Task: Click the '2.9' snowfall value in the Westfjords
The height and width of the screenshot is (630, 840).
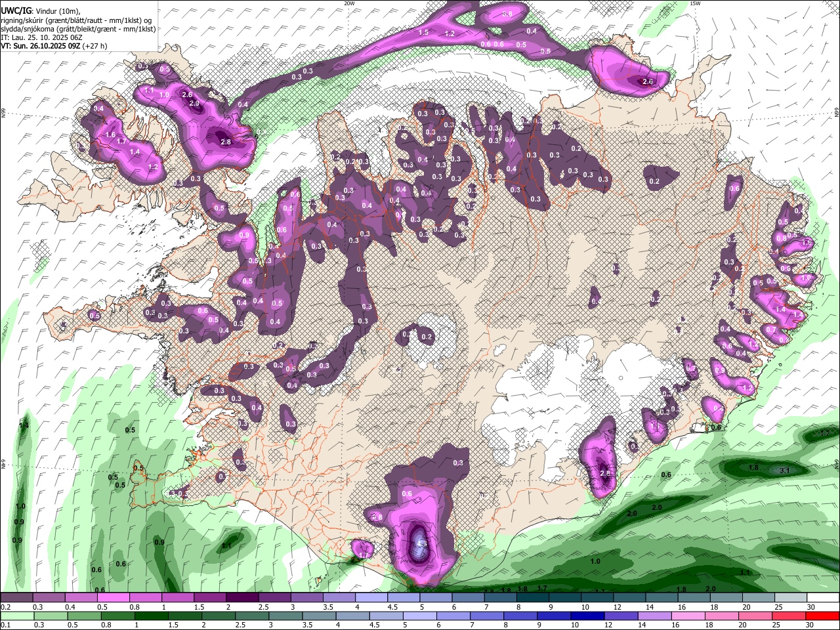Action: point(194,104)
